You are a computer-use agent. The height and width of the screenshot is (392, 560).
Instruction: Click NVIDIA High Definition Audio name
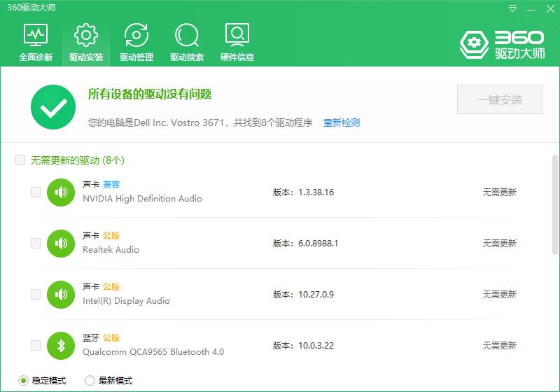coord(142,199)
